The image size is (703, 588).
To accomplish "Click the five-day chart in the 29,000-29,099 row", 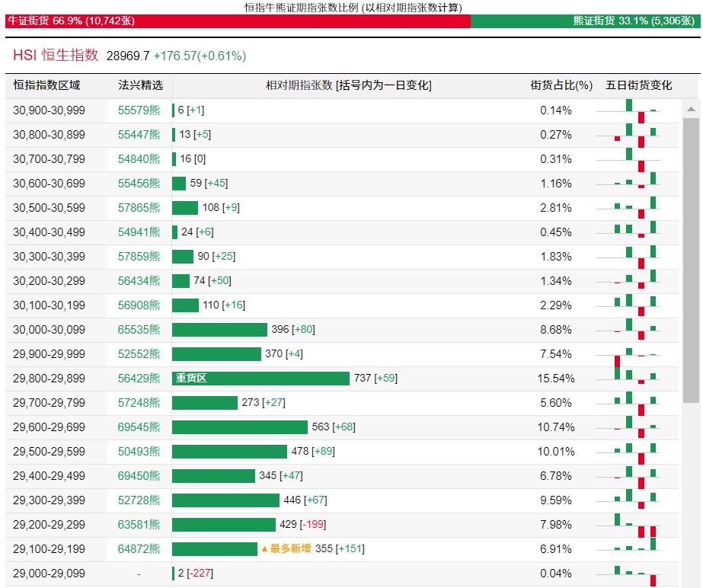I will coord(637,574).
